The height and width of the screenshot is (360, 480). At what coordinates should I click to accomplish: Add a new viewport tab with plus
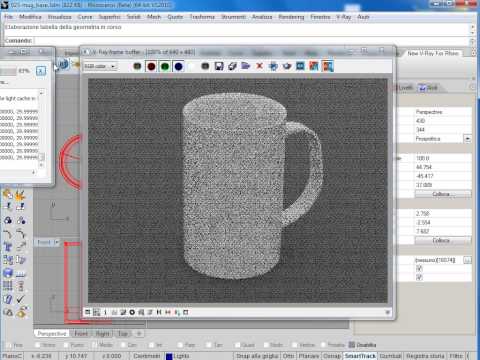click(139, 333)
